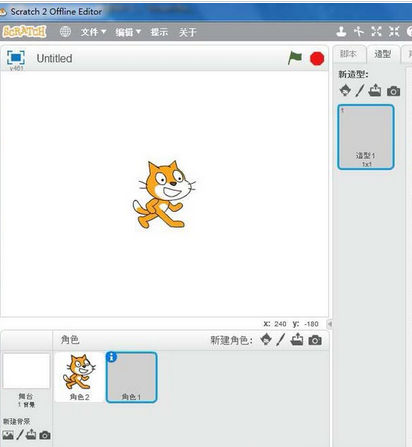412x447 pixels.
Task: Collapse the stage with the small arrow
Action: [330, 324]
